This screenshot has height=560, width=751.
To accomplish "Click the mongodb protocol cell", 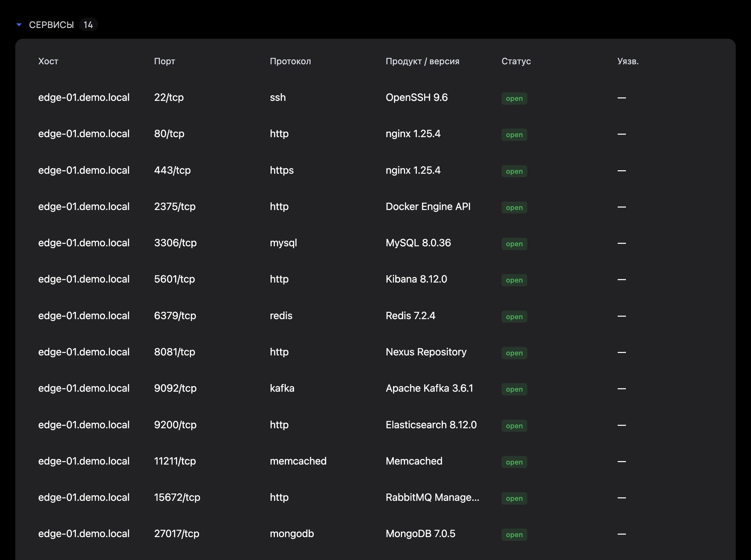I will [292, 534].
